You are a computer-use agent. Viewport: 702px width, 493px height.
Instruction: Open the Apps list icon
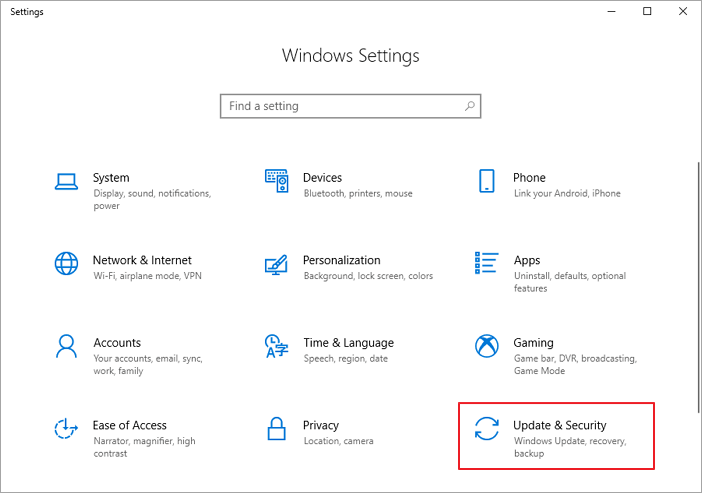487,263
